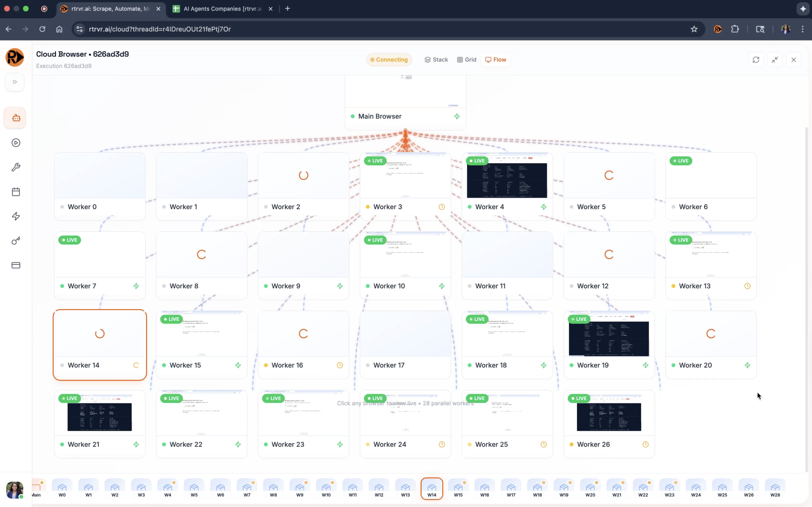Expand the left sidebar with the chevron arrows
The width and height of the screenshot is (812, 507).
click(14, 82)
